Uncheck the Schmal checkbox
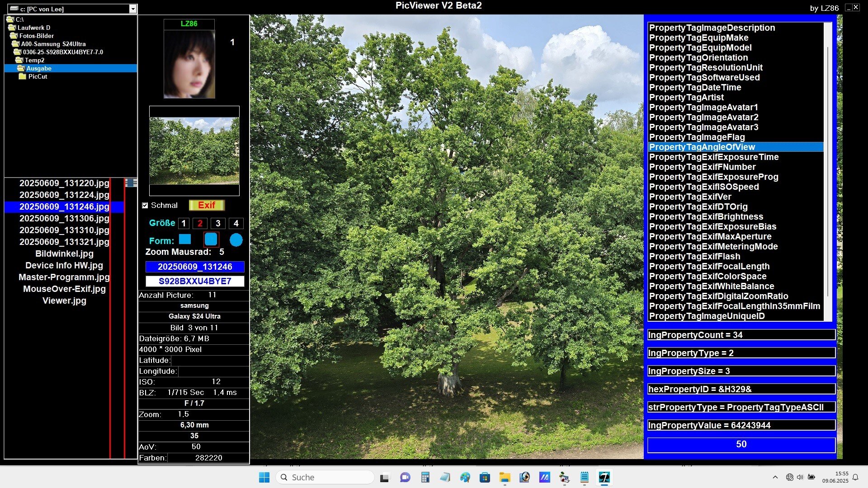 tap(145, 206)
